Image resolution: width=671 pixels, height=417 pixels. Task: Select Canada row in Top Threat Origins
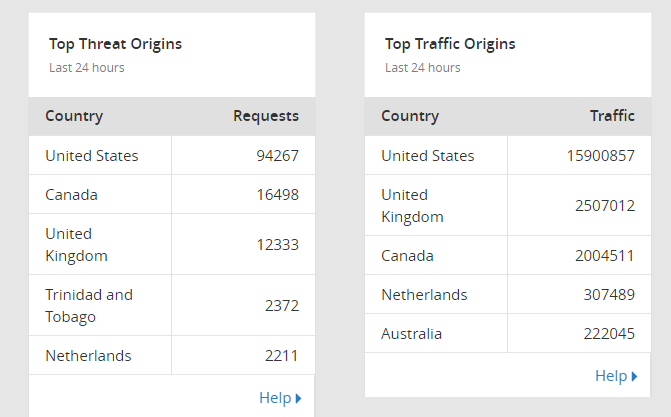[x=71, y=195]
